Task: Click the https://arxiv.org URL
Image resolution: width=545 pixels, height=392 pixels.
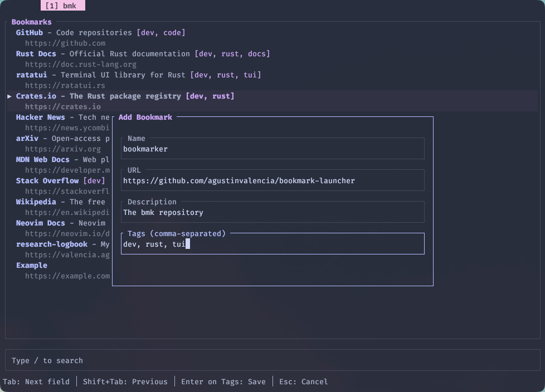Action: click(x=63, y=149)
